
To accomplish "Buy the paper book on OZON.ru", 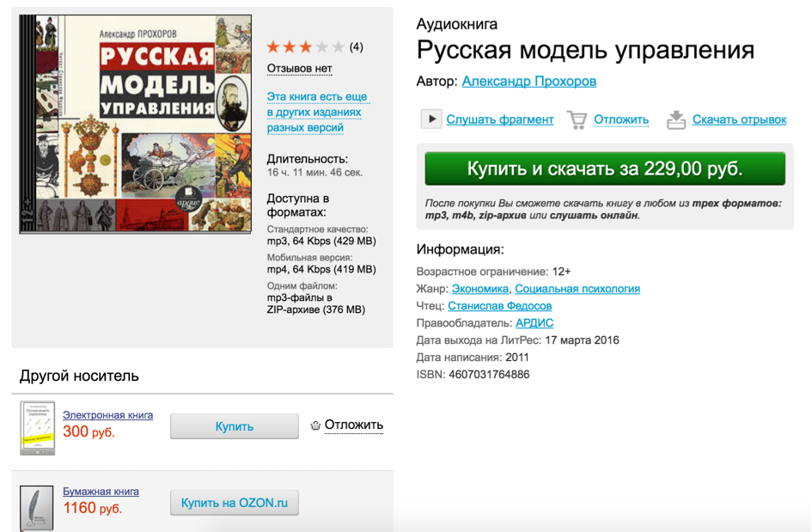I will point(234,504).
